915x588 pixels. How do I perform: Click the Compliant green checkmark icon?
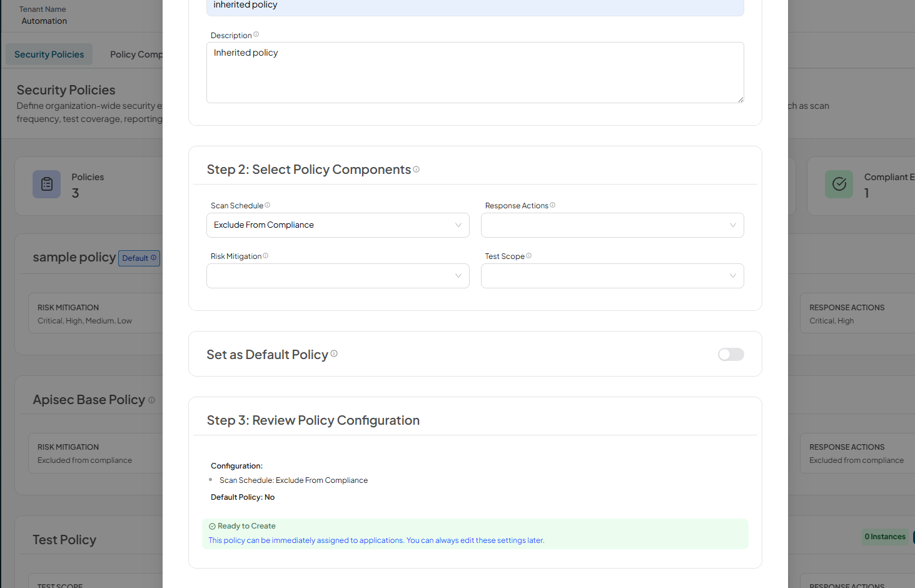click(x=839, y=184)
